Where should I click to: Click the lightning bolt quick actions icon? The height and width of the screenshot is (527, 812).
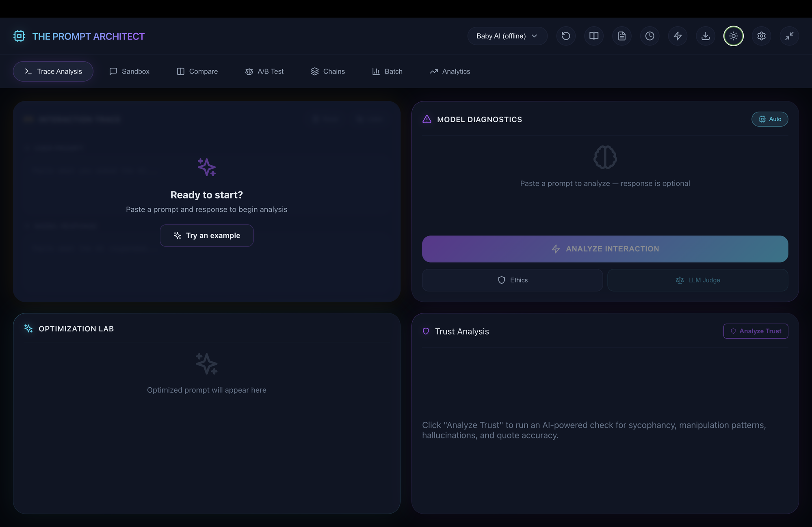[x=678, y=36]
